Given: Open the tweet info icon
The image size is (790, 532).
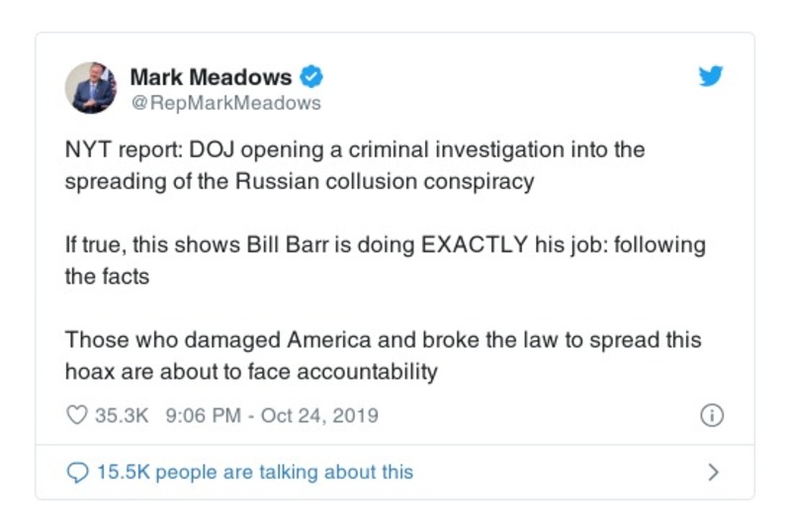Looking at the screenshot, I should [x=711, y=415].
